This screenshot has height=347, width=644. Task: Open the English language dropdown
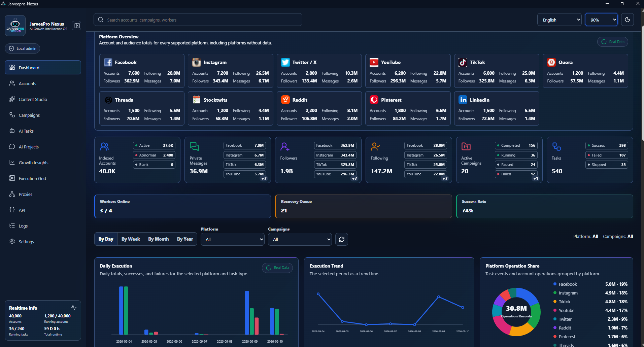(x=560, y=20)
